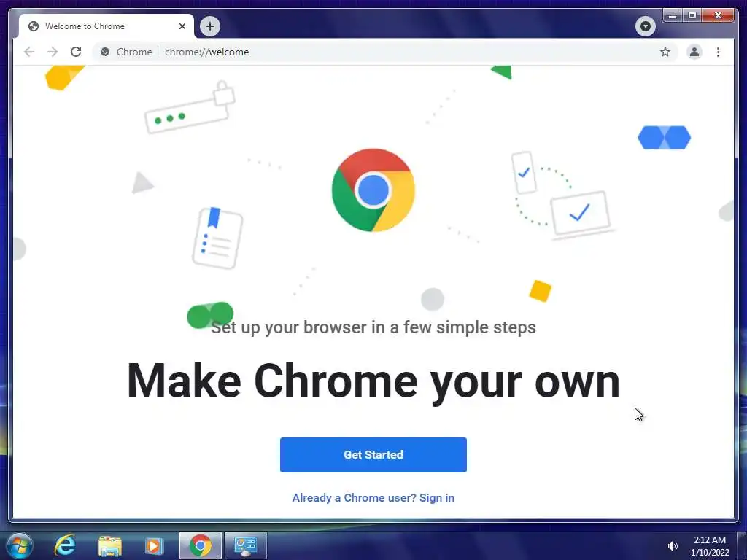Click 'Set up your browser in a few simple steps'
The width and height of the screenshot is (747, 560).
pyautogui.click(x=373, y=327)
